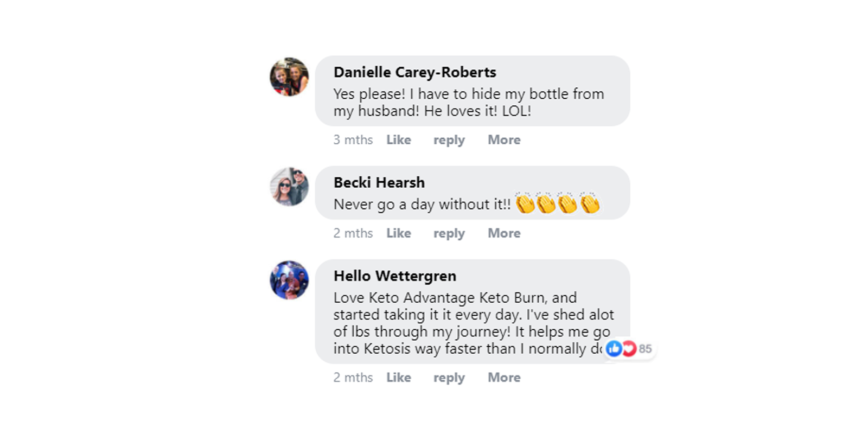
Task: Click the 2 mths timestamp under Becki's comment
Action: coord(353,233)
